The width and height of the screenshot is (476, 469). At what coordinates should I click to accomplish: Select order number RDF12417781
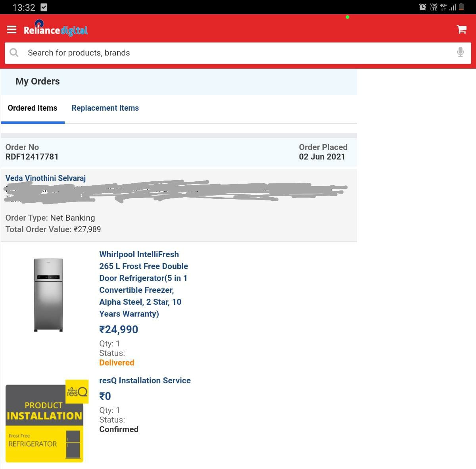(32, 157)
